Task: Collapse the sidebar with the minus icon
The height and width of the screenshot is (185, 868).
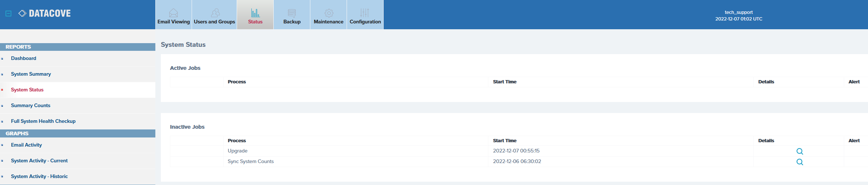Action: [8, 14]
